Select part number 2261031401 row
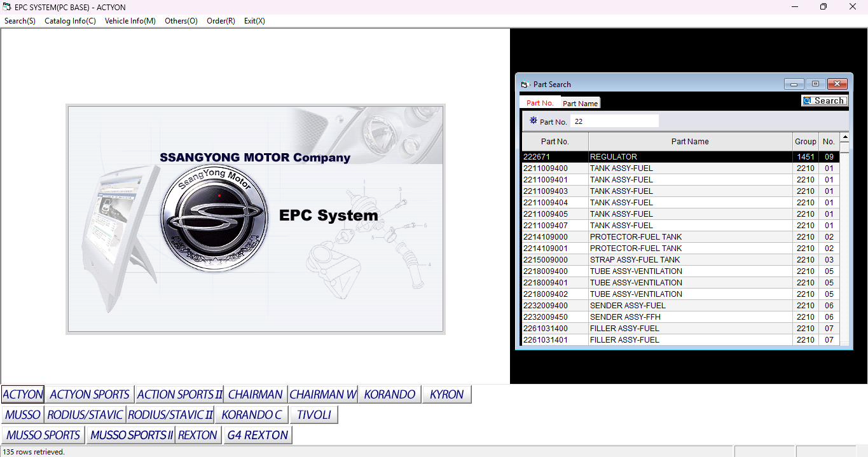Image resolution: width=868 pixels, height=457 pixels. (680, 340)
